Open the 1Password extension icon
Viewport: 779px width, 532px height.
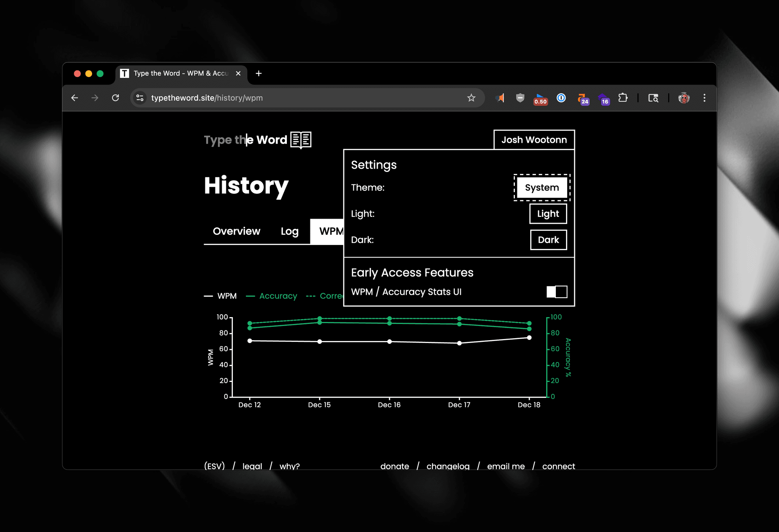tap(561, 98)
